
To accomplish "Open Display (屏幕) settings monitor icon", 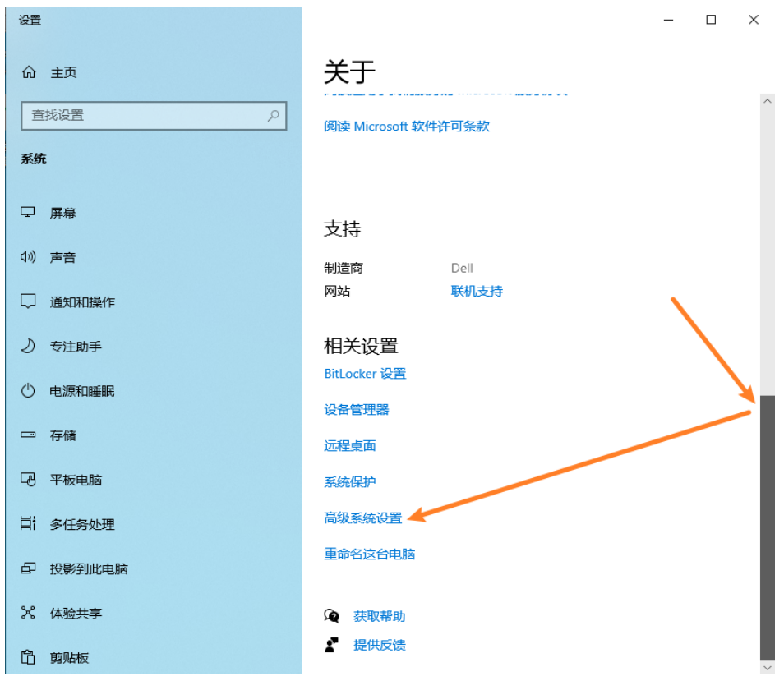I will click(29, 213).
